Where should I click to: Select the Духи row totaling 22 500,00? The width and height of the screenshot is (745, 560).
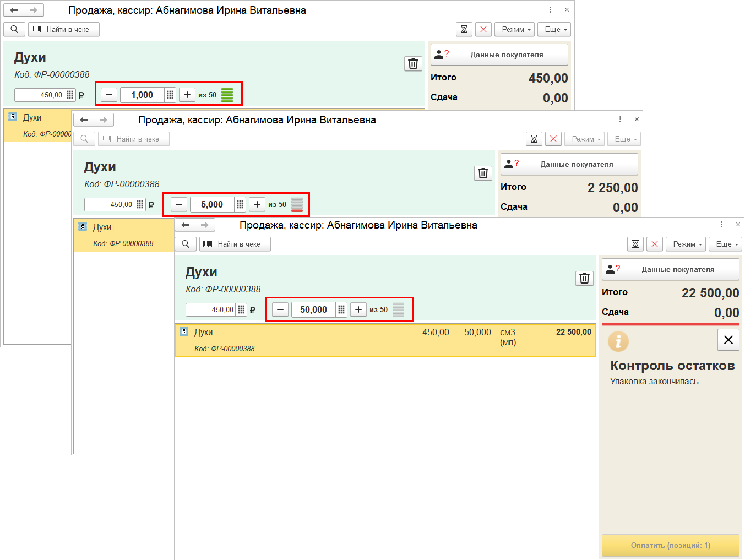(385, 340)
